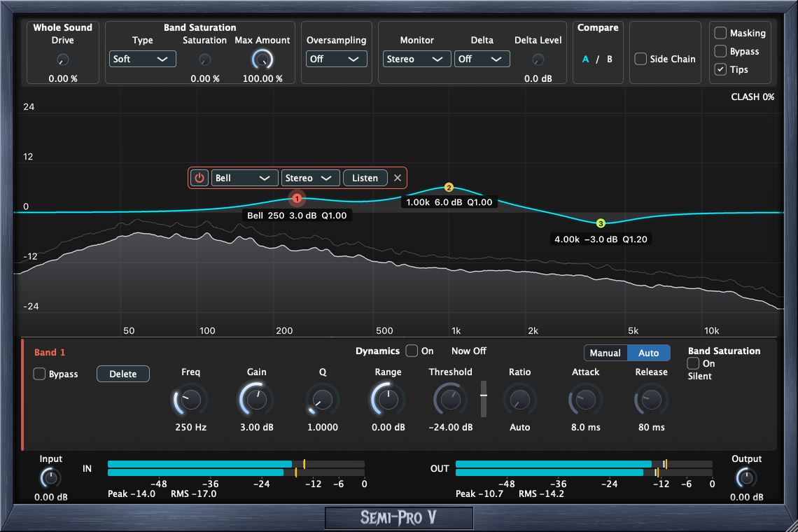Click the Max Amount knob
This screenshot has height=532, width=798.
click(x=262, y=59)
